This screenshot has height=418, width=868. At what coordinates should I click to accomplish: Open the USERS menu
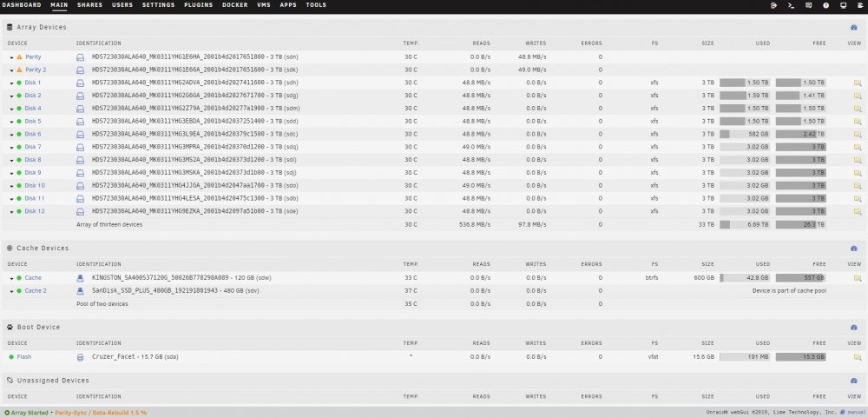(122, 5)
